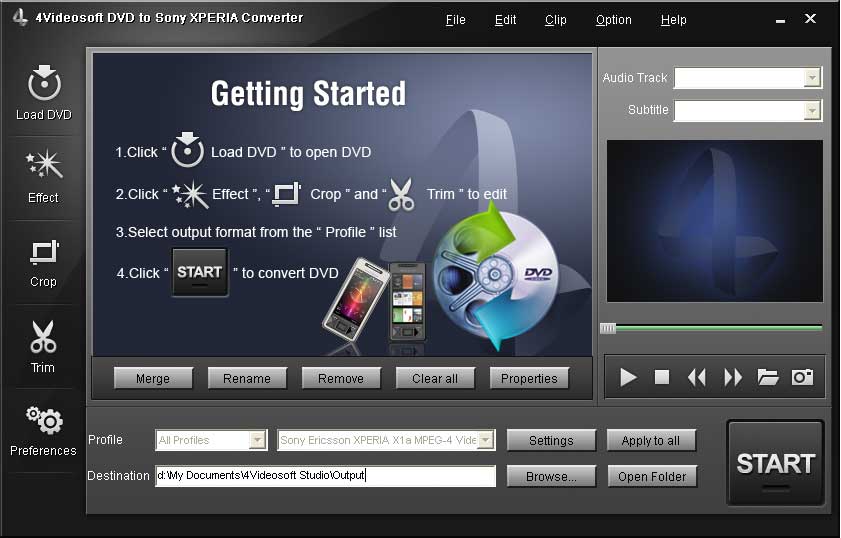Rewind the preview video

[697, 377]
